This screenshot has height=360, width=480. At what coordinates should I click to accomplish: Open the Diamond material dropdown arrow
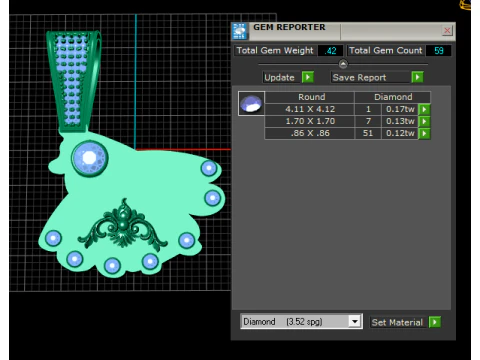(x=355, y=322)
